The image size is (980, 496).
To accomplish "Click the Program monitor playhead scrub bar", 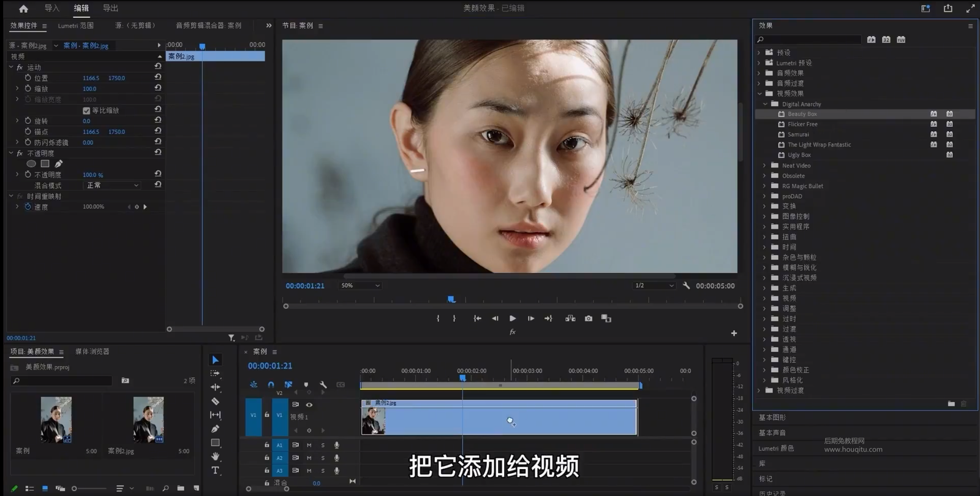I will coord(513,300).
